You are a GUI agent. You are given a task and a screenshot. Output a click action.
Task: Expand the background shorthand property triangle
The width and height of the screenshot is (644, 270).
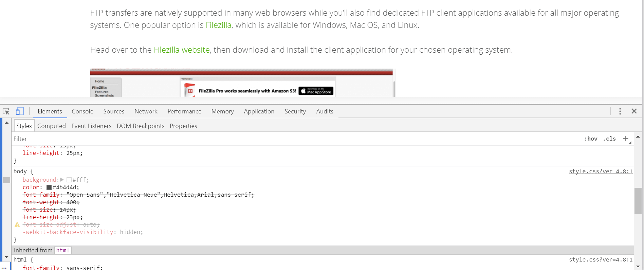[62, 180]
